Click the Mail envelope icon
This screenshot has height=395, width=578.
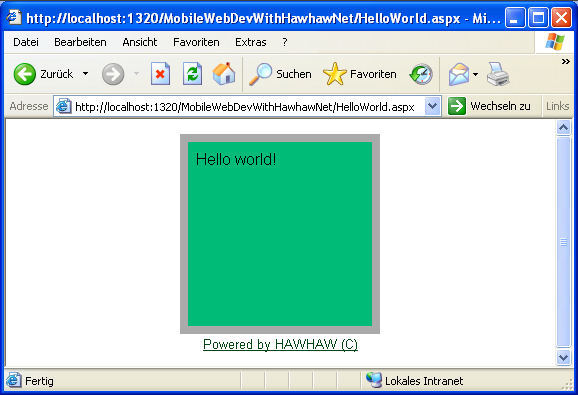coord(459,74)
